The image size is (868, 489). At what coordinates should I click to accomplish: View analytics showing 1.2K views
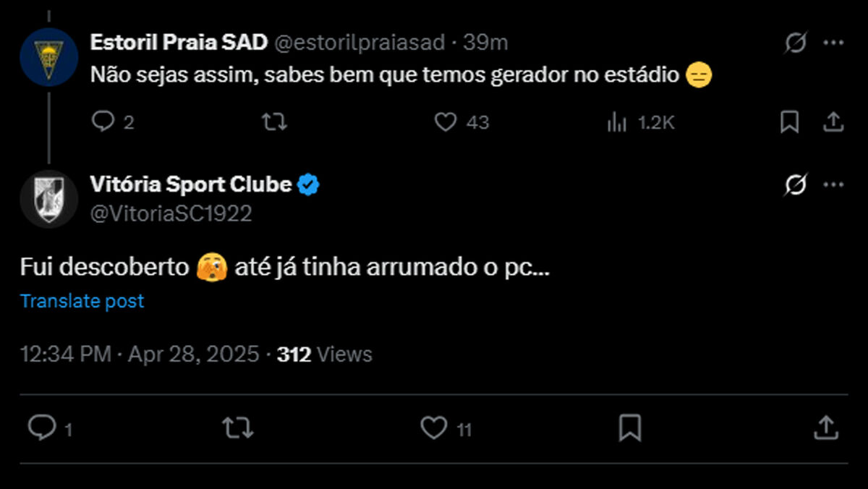616,122
